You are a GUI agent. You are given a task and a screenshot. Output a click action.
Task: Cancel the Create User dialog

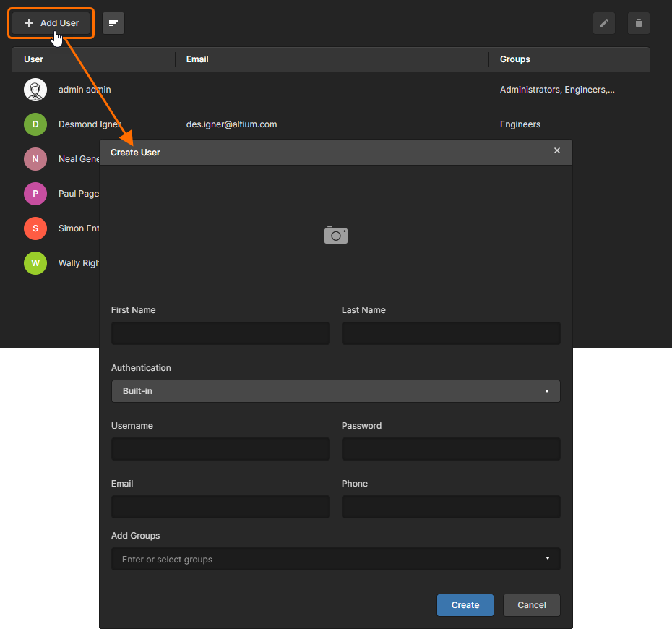click(531, 605)
